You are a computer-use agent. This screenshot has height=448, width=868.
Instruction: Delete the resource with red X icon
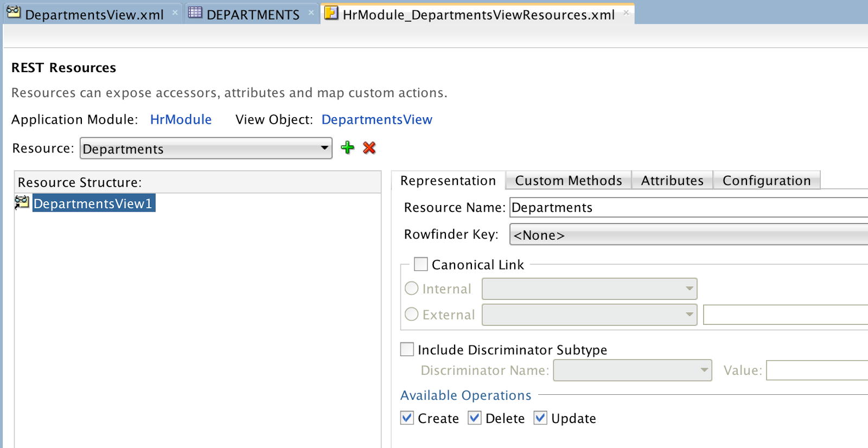pyautogui.click(x=369, y=148)
